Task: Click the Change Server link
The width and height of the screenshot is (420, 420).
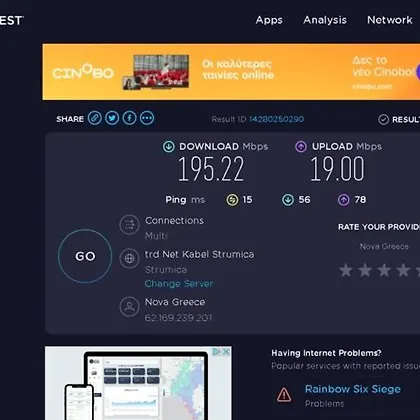Action: 179,284
